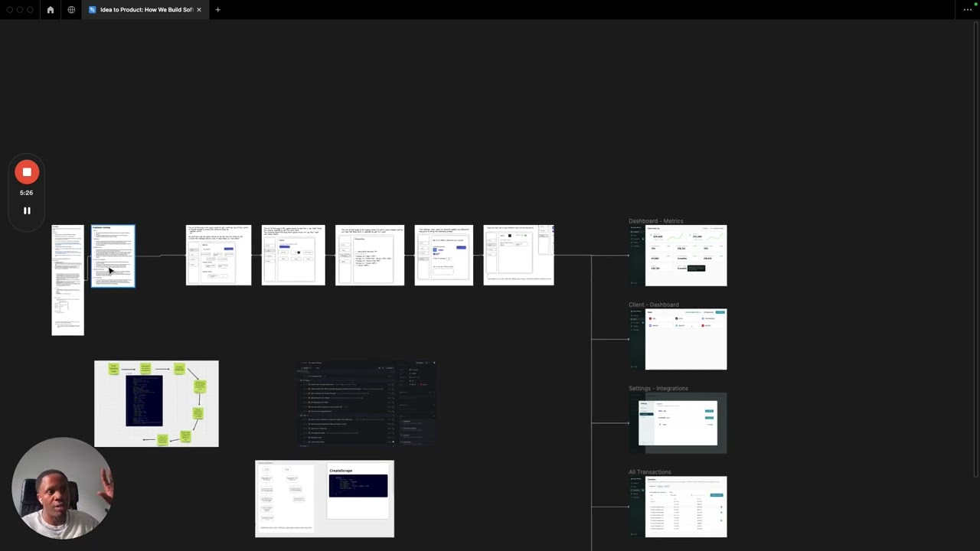Select the sticky-note flow diagram frame
The width and height of the screenshot is (980, 551).
click(156, 403)
